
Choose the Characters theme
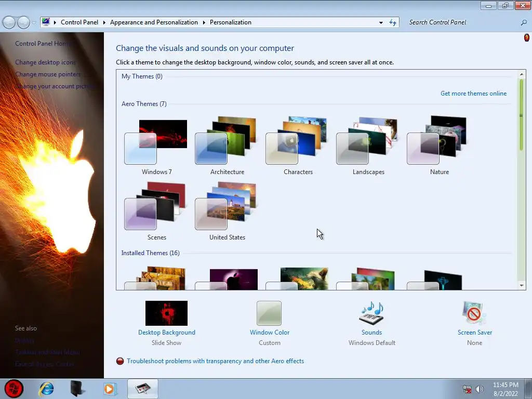click(298, 147)
